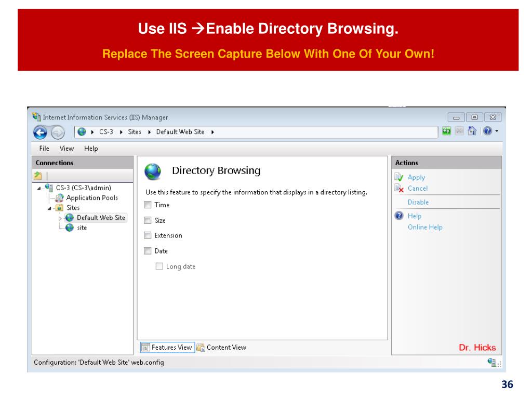This screenshot has width=532, height=399.
Task: Click the Create connection icon under Connections
Action: 37,176
